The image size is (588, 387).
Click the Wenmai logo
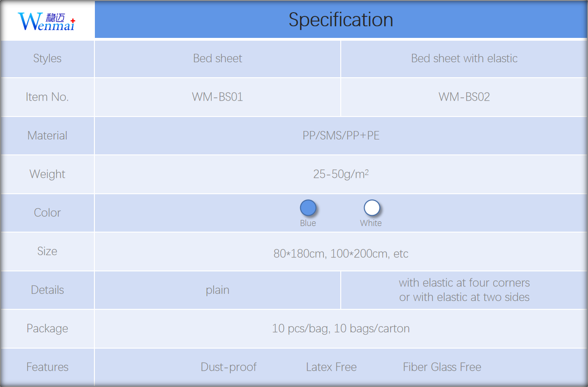pyautogui.click(x=46, y=22)
